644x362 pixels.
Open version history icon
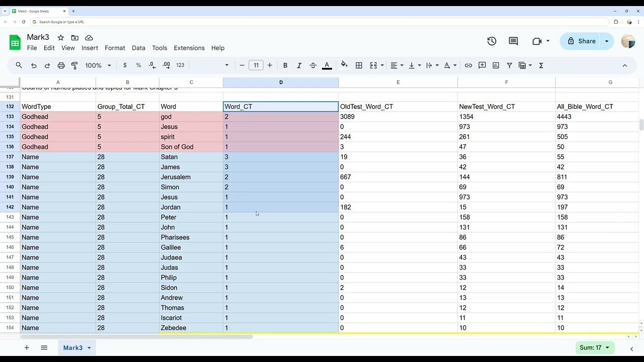coord(492,41)
